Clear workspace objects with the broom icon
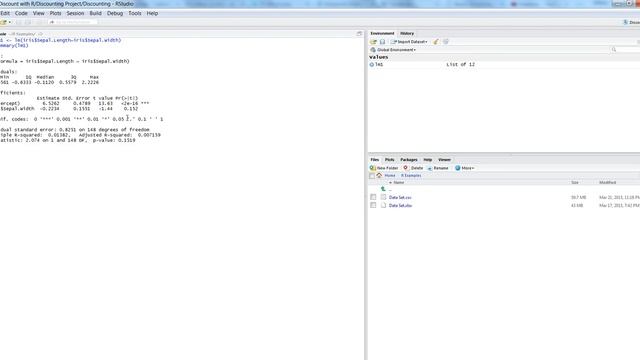Screen dimensions: 640x360 (x=436, y=42)
